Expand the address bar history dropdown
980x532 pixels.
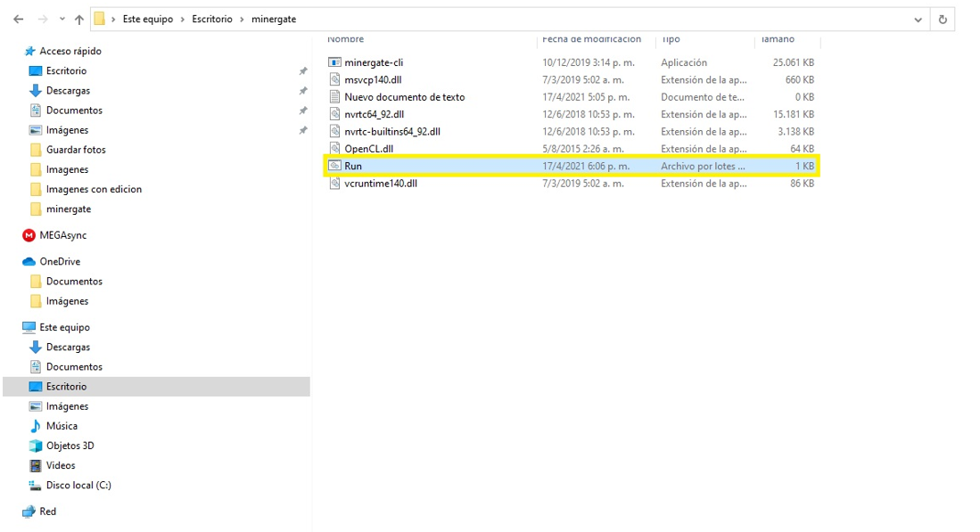(x=918, y=19)
